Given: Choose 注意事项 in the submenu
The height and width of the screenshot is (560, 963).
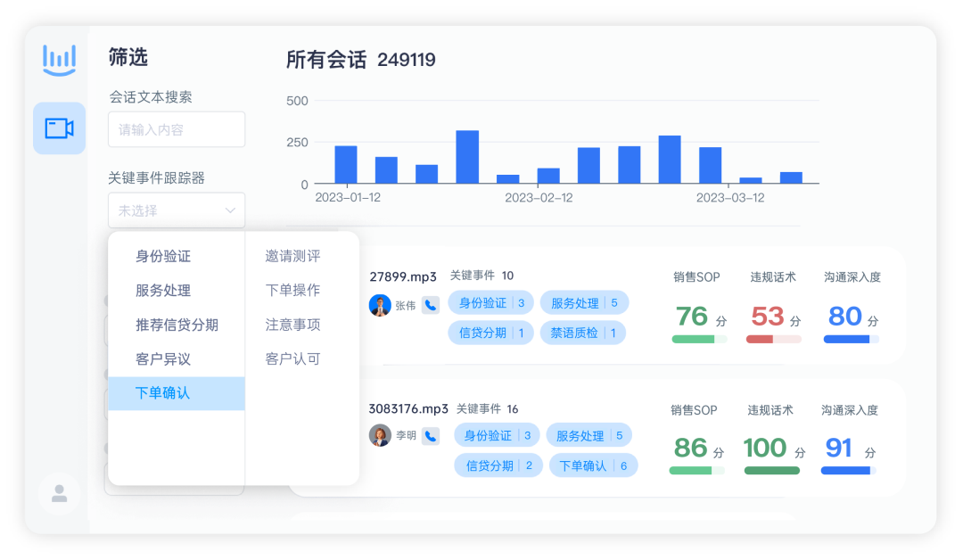Looking at the screenshot, I should 293,325.
